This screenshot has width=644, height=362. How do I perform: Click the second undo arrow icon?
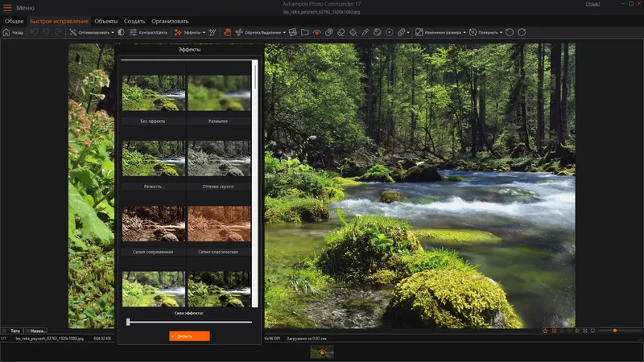pyautogui.click(x=46, y=32)
